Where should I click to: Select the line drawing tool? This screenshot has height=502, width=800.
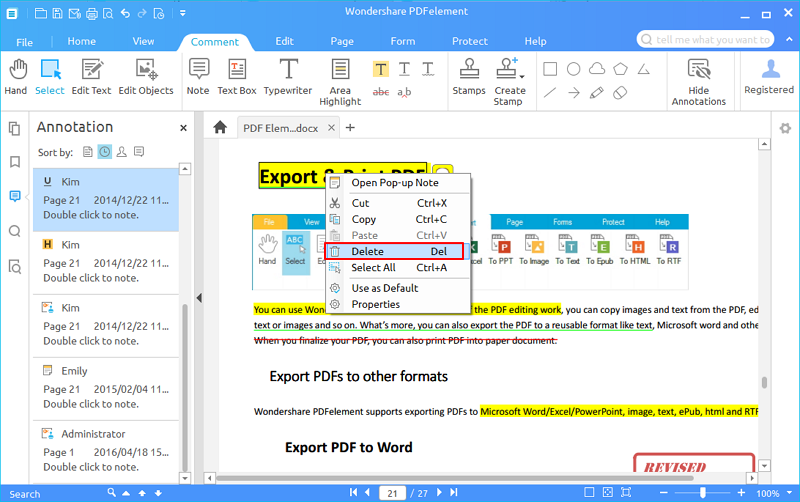550,92
